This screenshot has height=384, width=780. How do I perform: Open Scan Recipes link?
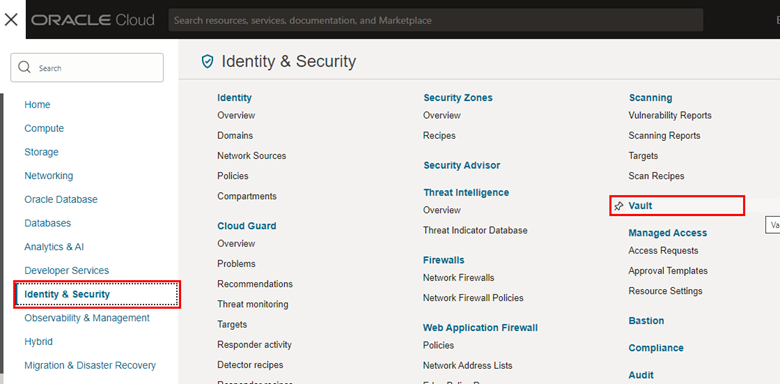click(657, 176)
